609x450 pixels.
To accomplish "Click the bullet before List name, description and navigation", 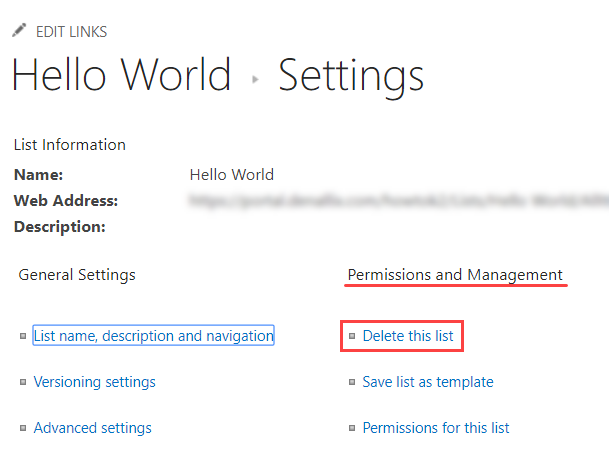I will (23, 337).
